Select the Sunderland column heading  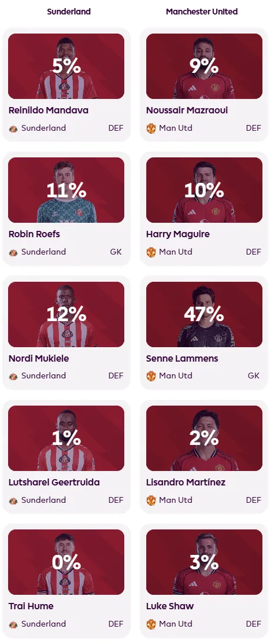[69, 12]
